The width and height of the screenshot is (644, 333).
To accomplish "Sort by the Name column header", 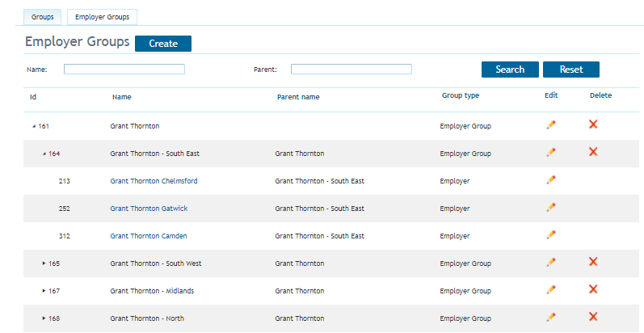I will pyautogui.click(x=121, y=97).
